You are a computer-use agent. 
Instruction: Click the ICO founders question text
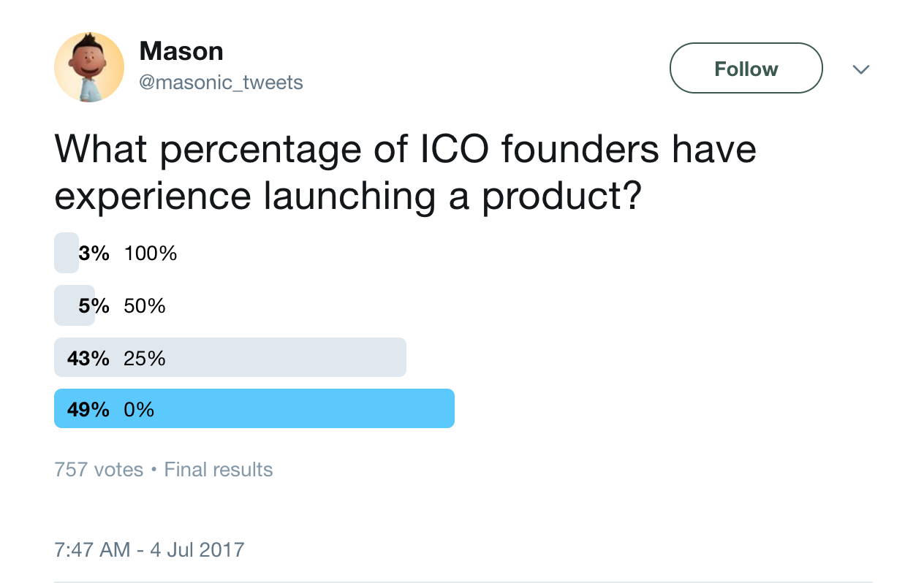[405, 174]
